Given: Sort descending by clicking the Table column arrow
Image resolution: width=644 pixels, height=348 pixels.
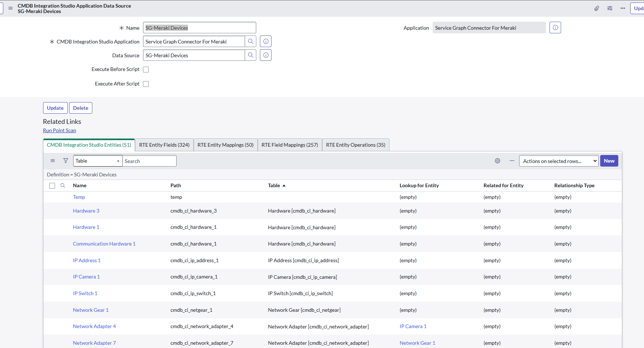Looking at the screenshot, I should [284, 185].
